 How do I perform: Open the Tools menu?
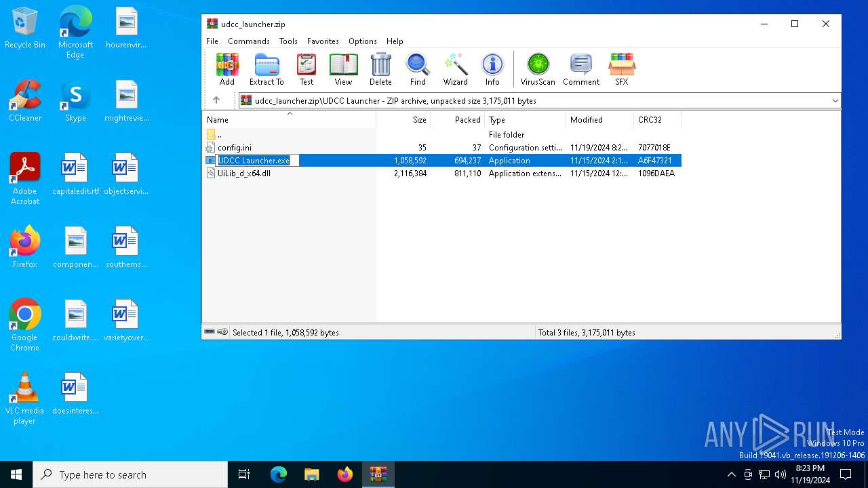[x=288, y=41]
